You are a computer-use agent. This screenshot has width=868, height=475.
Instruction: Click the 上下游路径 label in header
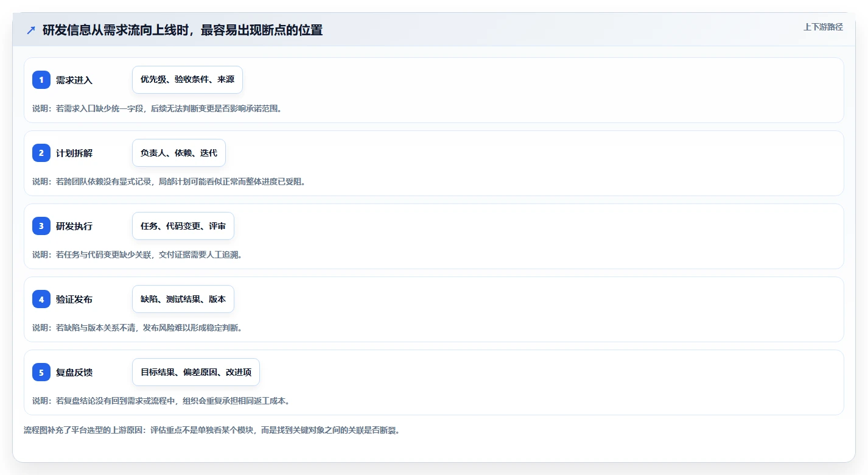point(823,27)
